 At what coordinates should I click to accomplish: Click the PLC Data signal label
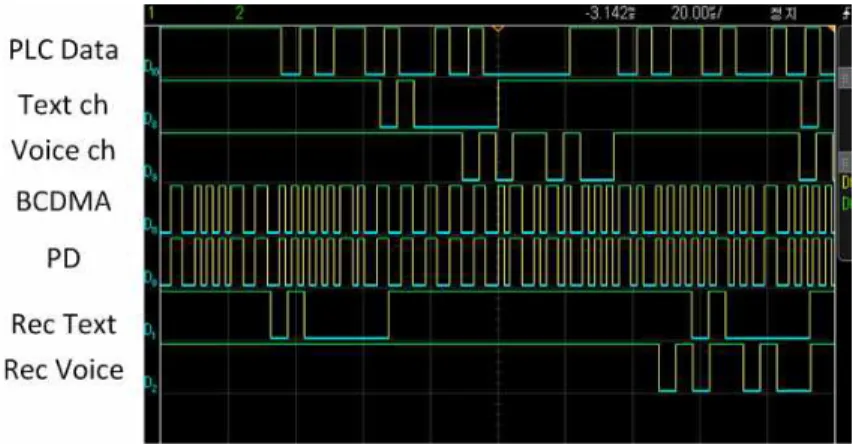point(63,50)
